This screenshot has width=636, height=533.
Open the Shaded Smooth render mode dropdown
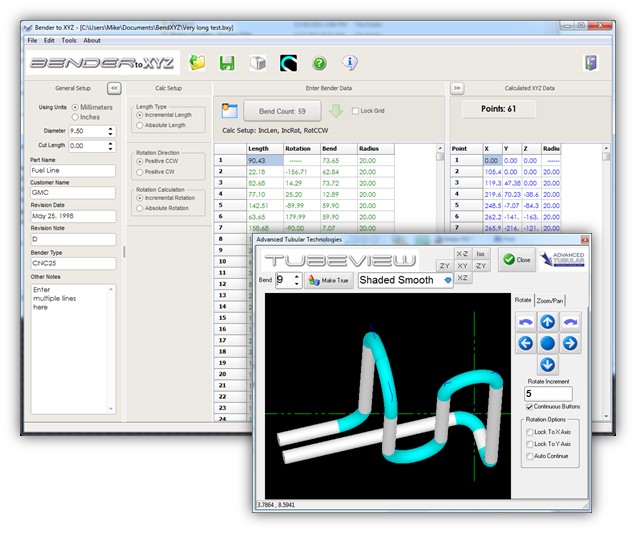tap(448, 280)
